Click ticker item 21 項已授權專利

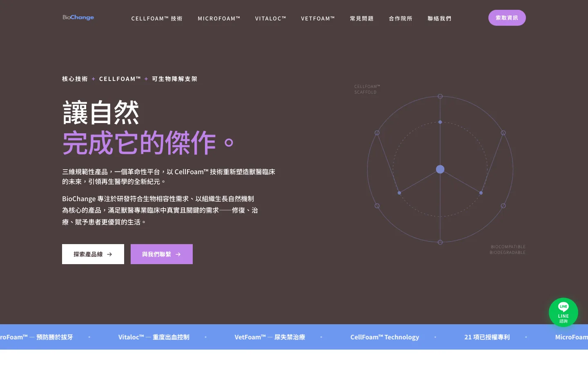tap(487, 337)
